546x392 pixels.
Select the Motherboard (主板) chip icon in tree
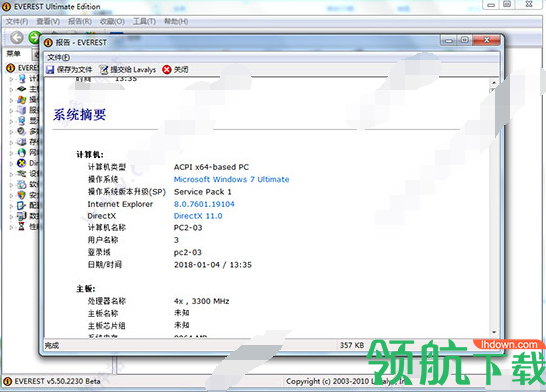pos(22,89)
